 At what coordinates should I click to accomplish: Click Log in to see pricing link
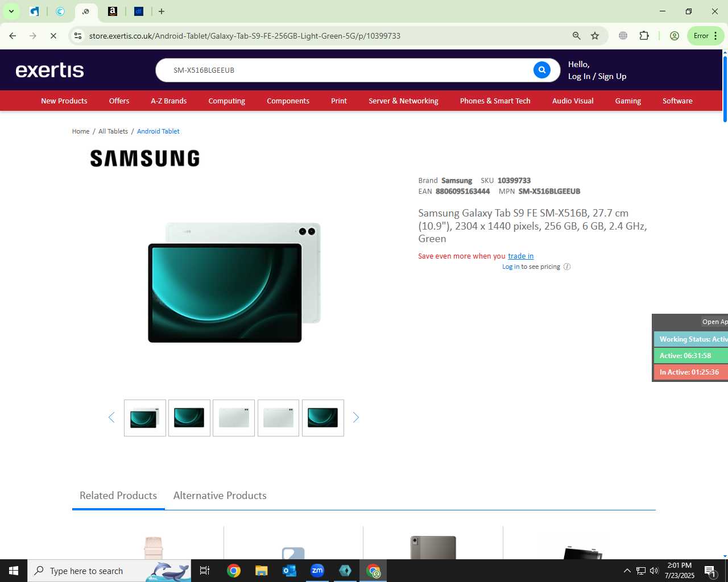[x=511, y=267]
